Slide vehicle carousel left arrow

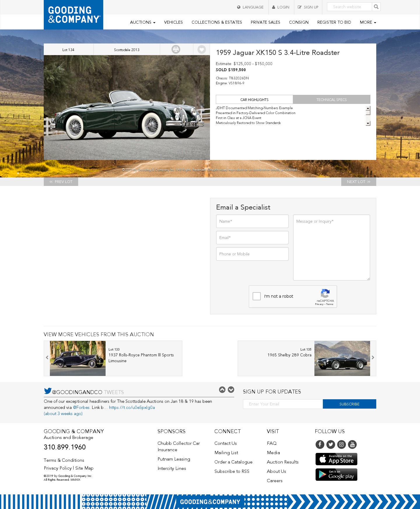coord(47,358)
